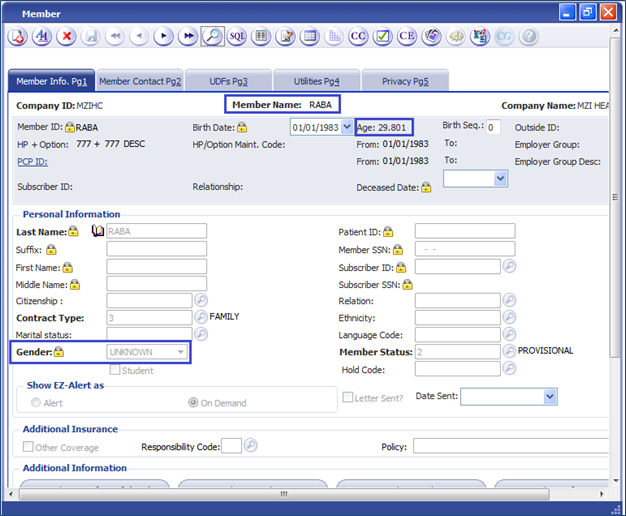The height and width of the screenshot is (516, 626).
Task: Enable the Other Coverage checkbox
Action: [28, 447]
